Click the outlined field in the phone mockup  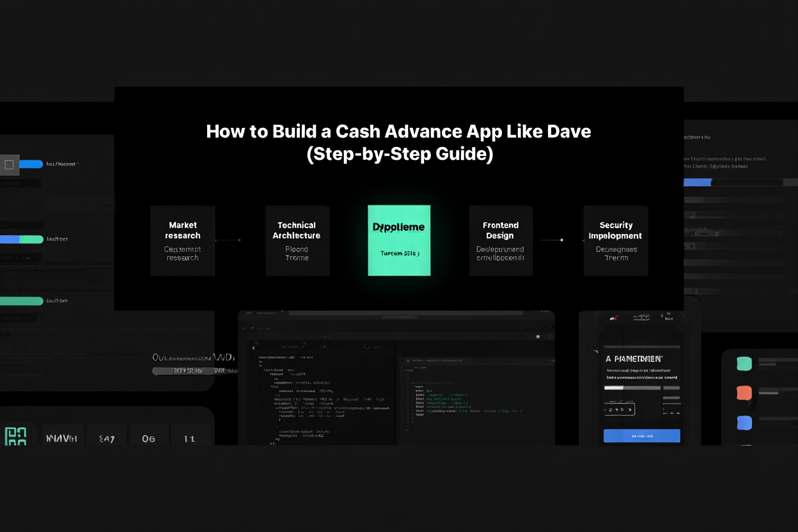coord(620,409)
